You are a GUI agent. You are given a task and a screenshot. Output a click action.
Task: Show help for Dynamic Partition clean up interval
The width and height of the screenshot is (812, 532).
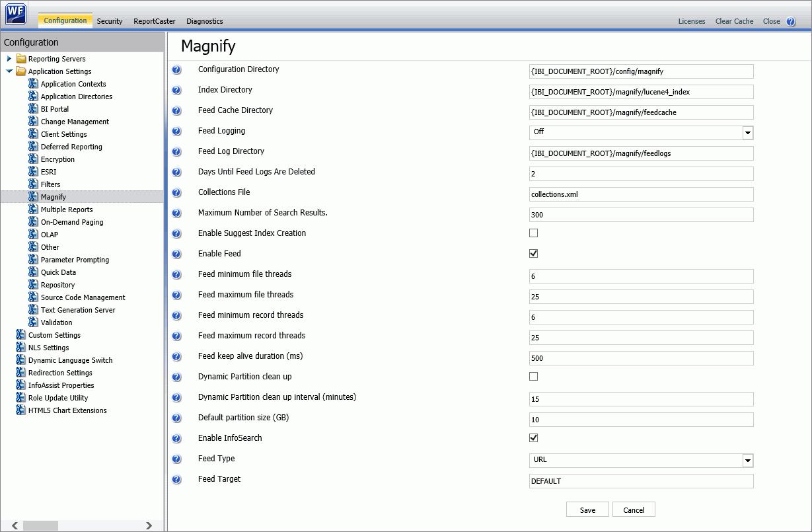pyautogui.click(x=176, y=398)
